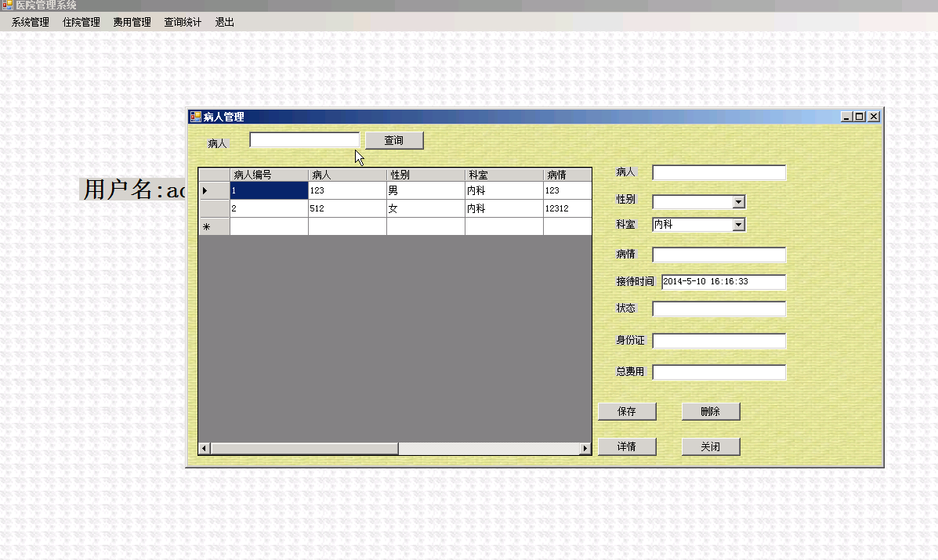This screenshot has width=938, height=560.
Task: Maximize the 病人管理 window
Action: point(860,117)
